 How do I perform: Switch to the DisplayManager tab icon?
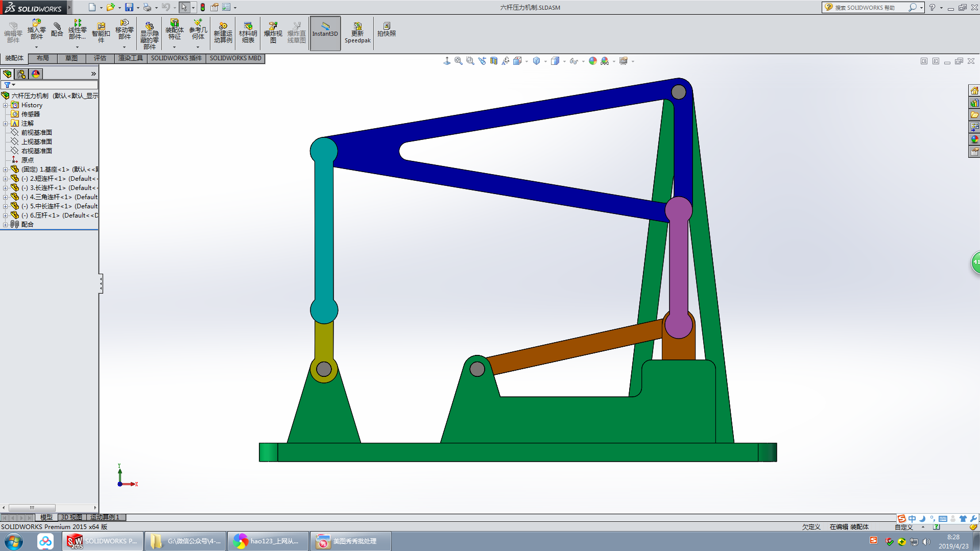click(x=36, y=74)
